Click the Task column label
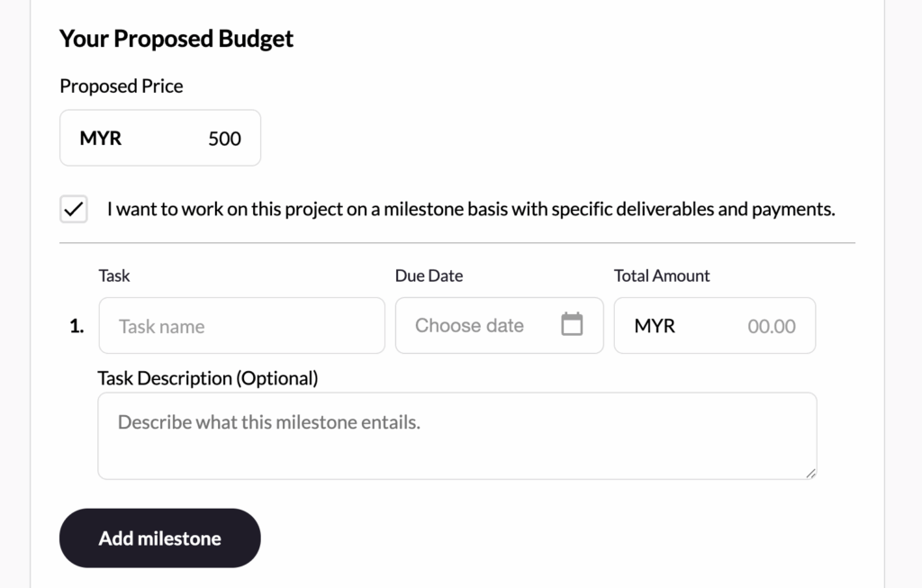The image size is (922, 588). [x=114, y=276]
